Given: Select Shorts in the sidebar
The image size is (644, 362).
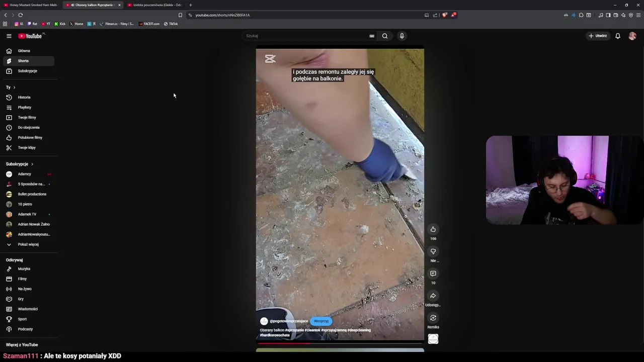Looking at the screenshot, I should 29,61.
